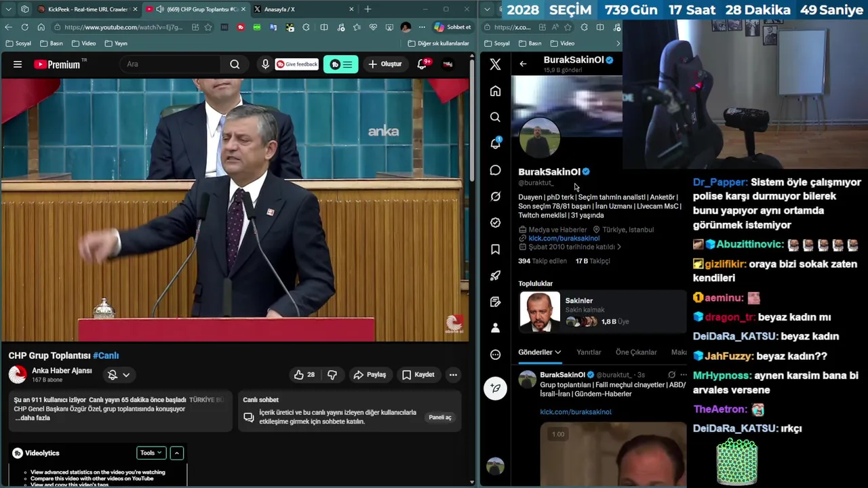
Task: Open X Verified badge sidebar icon
Action: [x=496, y=222]
